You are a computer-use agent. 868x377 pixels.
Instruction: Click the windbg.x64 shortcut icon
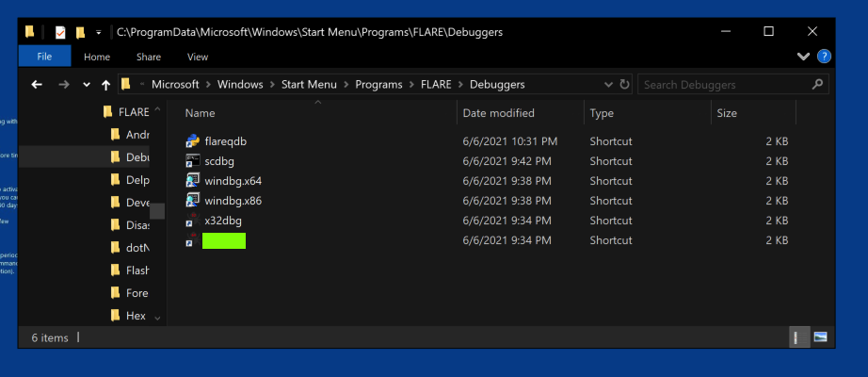click(192, 181)
